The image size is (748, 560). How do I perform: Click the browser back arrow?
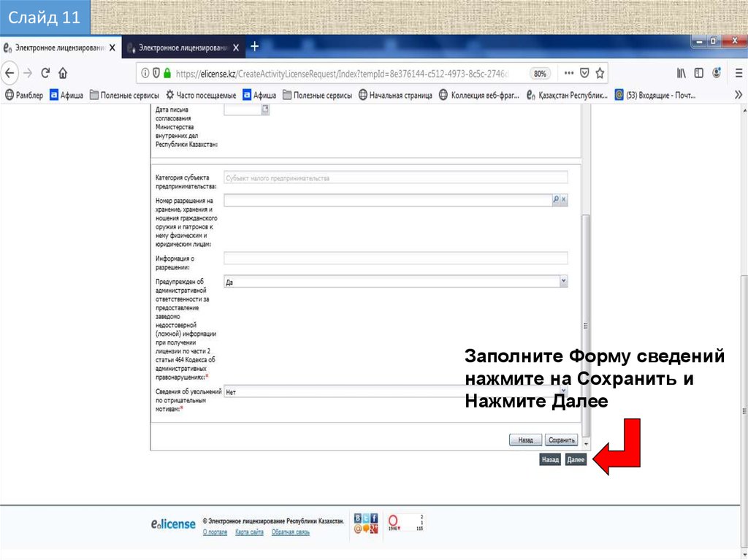pos(10,73)
